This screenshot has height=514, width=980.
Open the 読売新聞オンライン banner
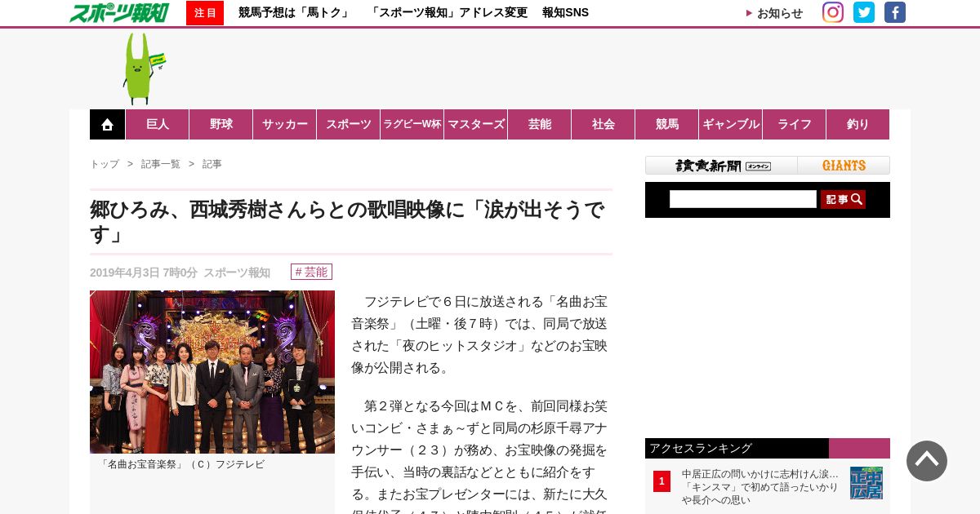pos(722,166)
